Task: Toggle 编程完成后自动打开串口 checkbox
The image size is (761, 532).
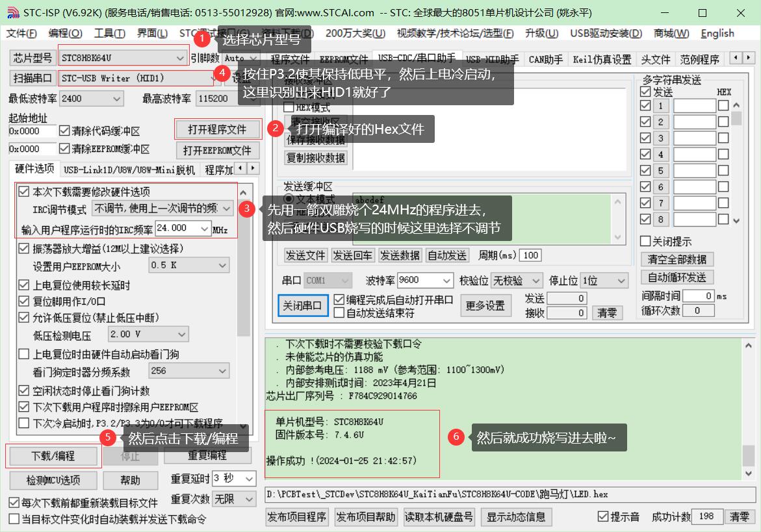Action: tap(339, 299)
